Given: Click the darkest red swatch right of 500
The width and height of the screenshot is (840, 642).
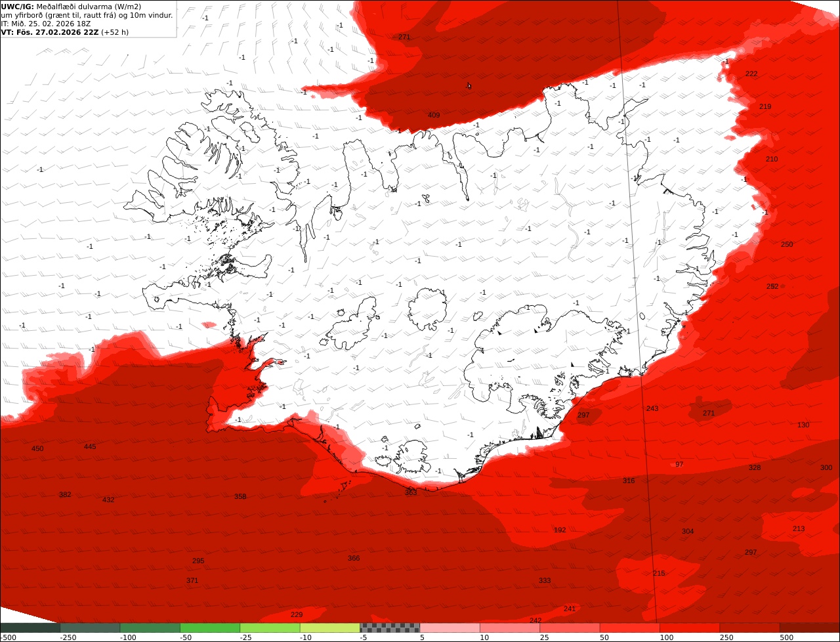Looking at the screenshot, I should click(x=810, y=628).
